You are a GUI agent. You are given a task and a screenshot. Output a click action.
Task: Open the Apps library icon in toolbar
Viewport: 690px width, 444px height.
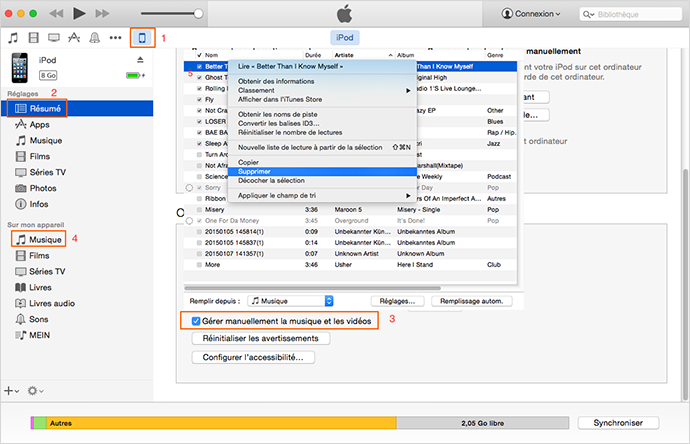pos(74,38)
